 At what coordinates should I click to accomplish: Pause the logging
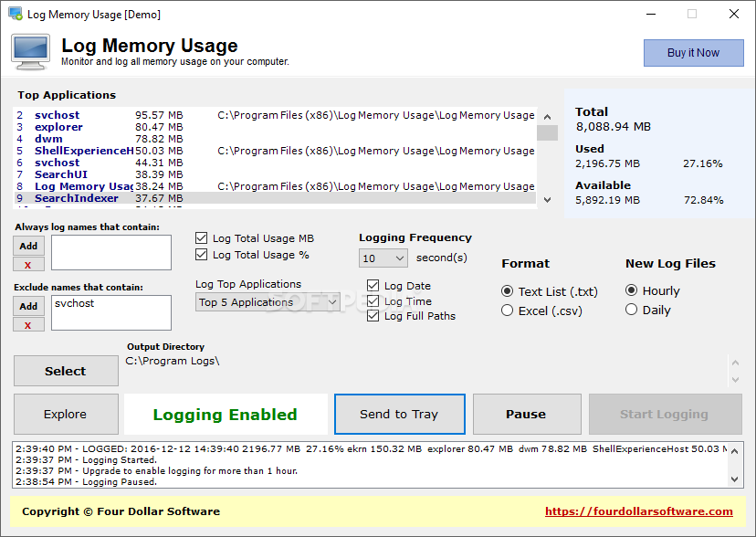pyautogui.click(x=527, y=414)
